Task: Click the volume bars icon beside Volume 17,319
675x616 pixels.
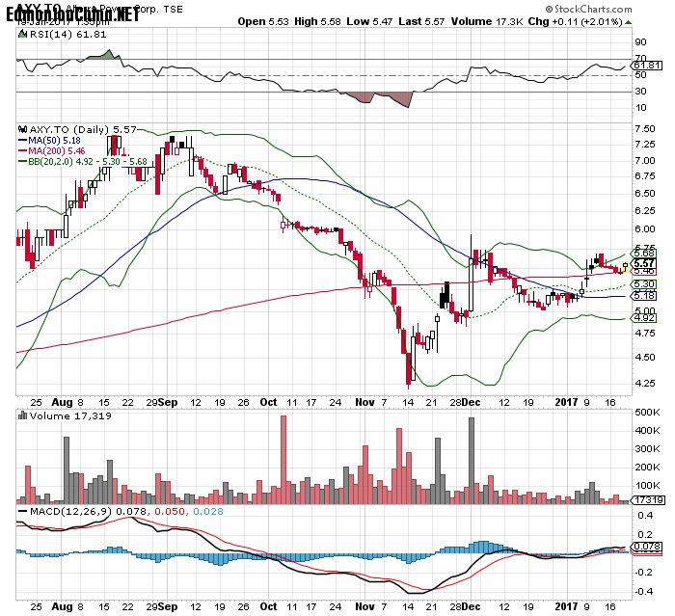Action: 22,415
